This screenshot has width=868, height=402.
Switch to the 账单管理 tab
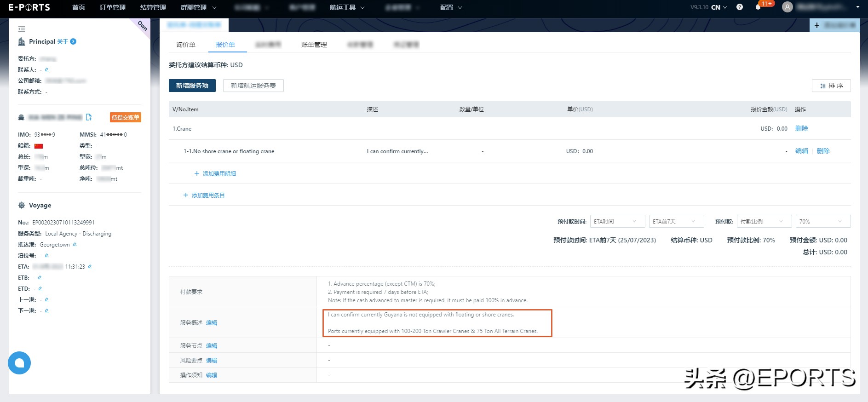(314, 45)
